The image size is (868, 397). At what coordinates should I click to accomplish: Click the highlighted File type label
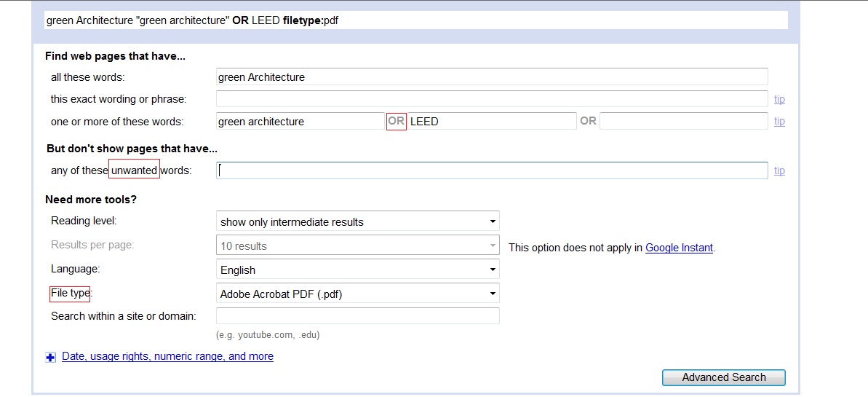[x=71, y=294]
